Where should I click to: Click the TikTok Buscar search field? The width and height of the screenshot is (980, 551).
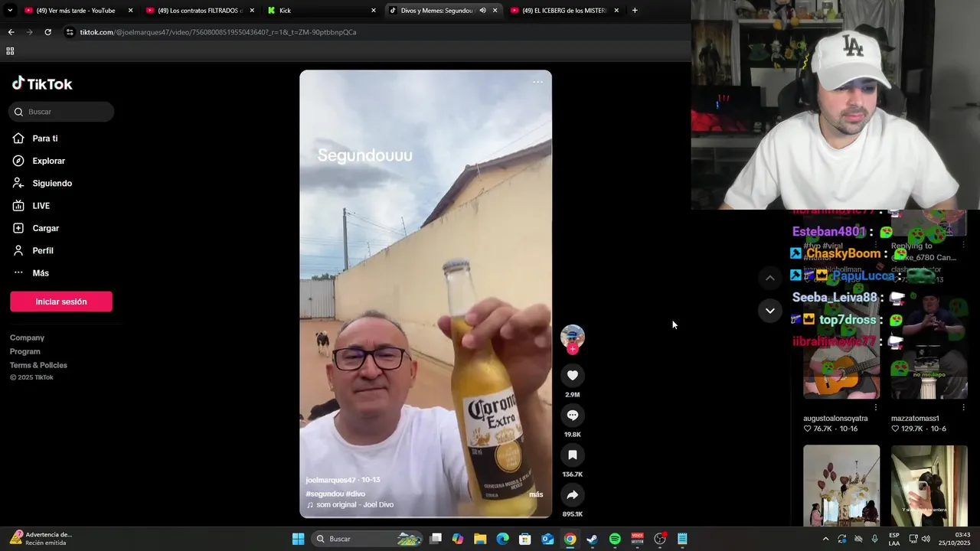pyautogui.click(x=61, y=112)
